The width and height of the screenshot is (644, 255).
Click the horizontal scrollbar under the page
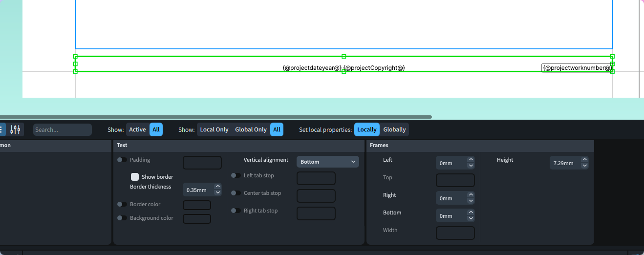tap(215, 117)
